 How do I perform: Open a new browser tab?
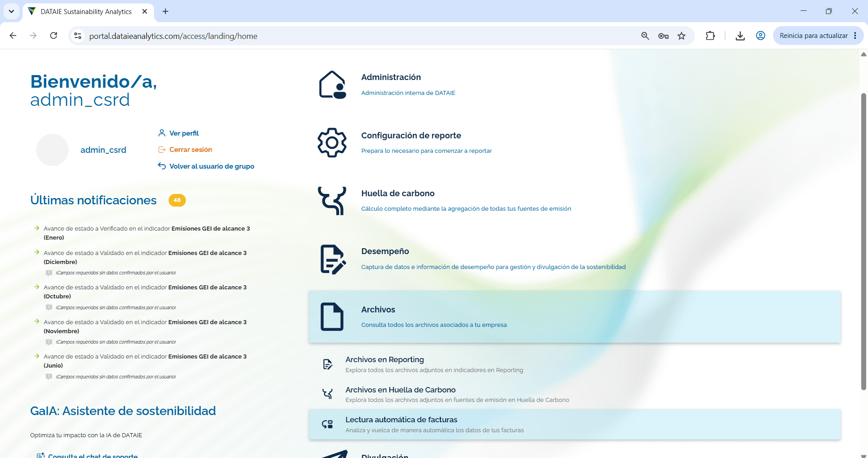pos(165,11)
